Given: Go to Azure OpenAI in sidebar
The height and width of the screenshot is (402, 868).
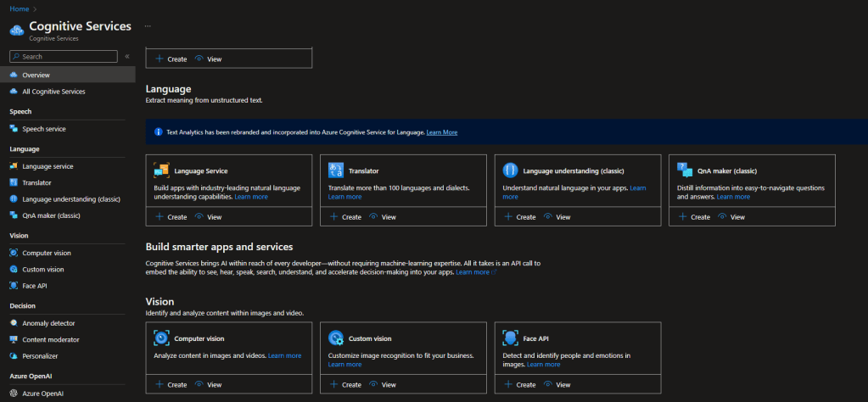Looking at the screenshot, I should pos(42,394).
